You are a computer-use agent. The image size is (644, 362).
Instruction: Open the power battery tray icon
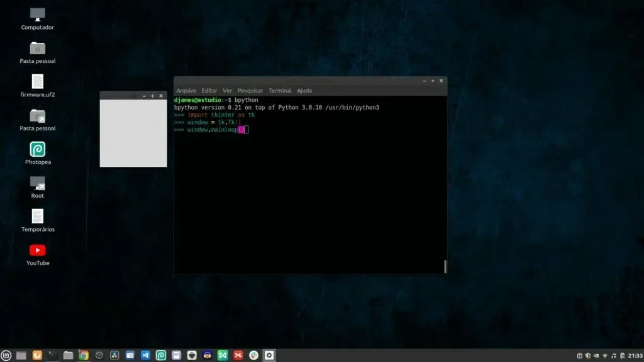(x=622, y=356)
